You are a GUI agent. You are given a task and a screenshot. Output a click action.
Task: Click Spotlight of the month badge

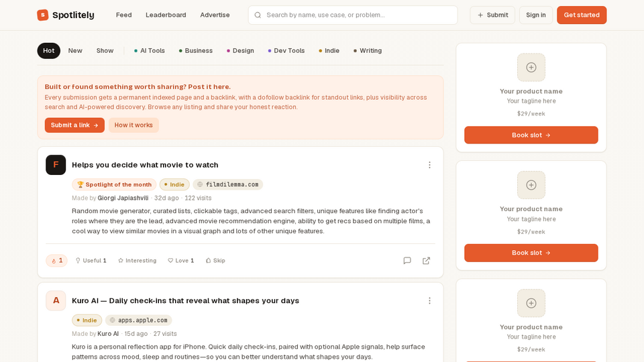click(114, 185)
